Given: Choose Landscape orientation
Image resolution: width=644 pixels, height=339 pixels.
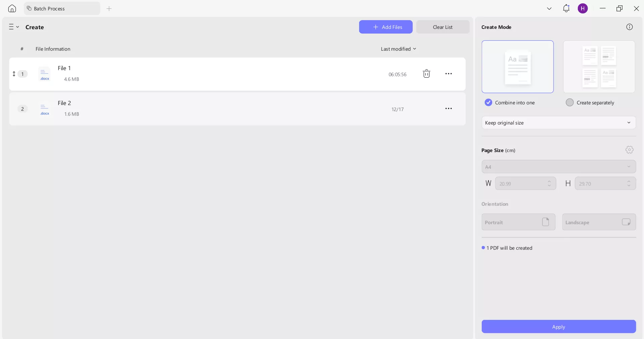Looking at the screenshot, I should [599, 222].
